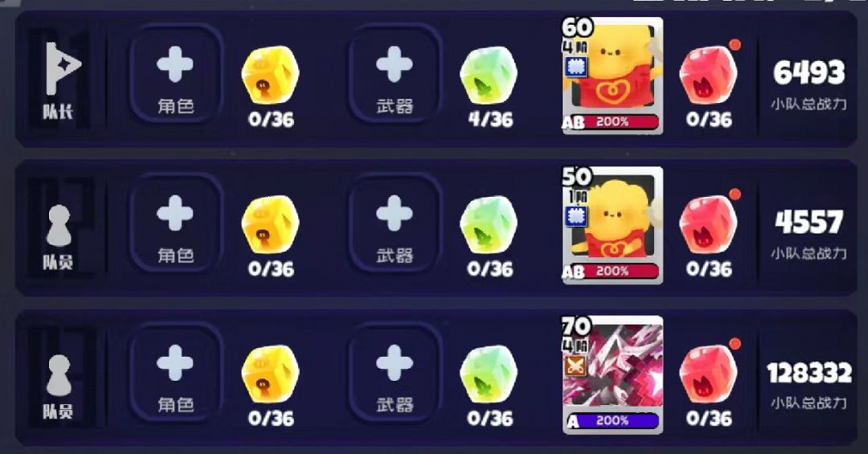Viewport: 868px width, 454px height.
Task: Add a weapon to the captain row
Action: click(394, 74)
